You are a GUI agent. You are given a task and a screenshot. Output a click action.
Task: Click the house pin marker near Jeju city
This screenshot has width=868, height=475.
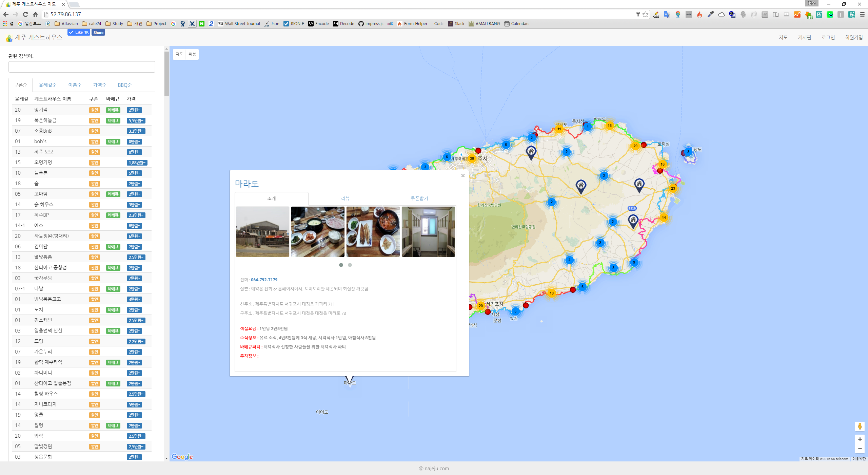click(531, 153)
